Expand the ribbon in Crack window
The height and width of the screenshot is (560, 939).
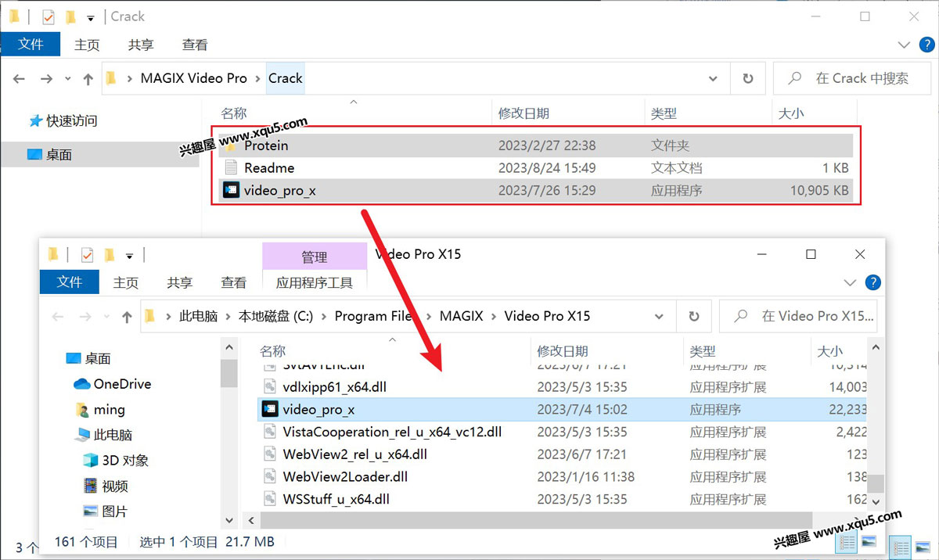905,45
